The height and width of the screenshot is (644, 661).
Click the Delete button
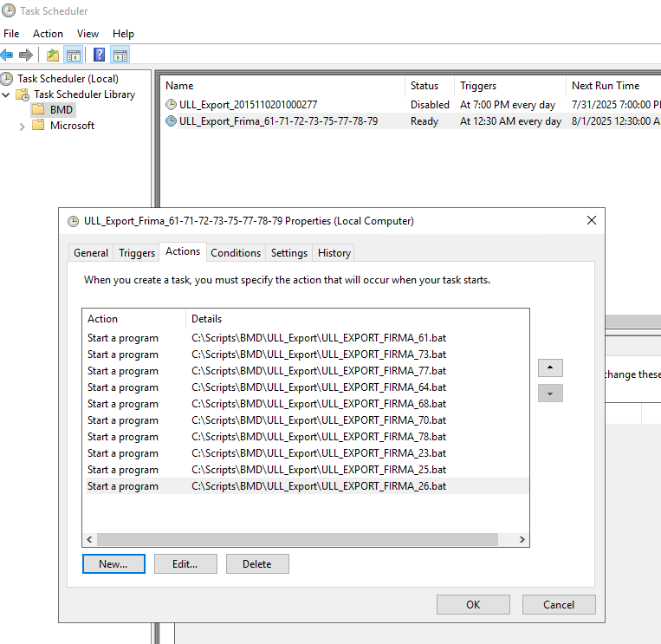click(257, 564)
